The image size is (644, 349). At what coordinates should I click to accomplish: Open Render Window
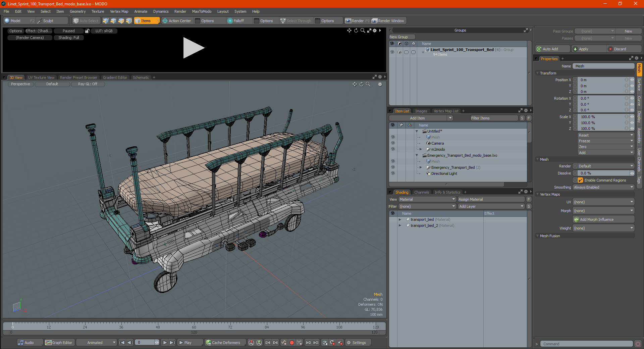388,21
